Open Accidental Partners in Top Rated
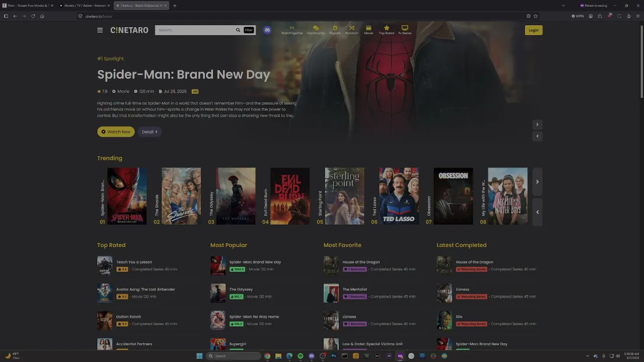The height and width of the screenshot is (362, 644). (134, 344)
